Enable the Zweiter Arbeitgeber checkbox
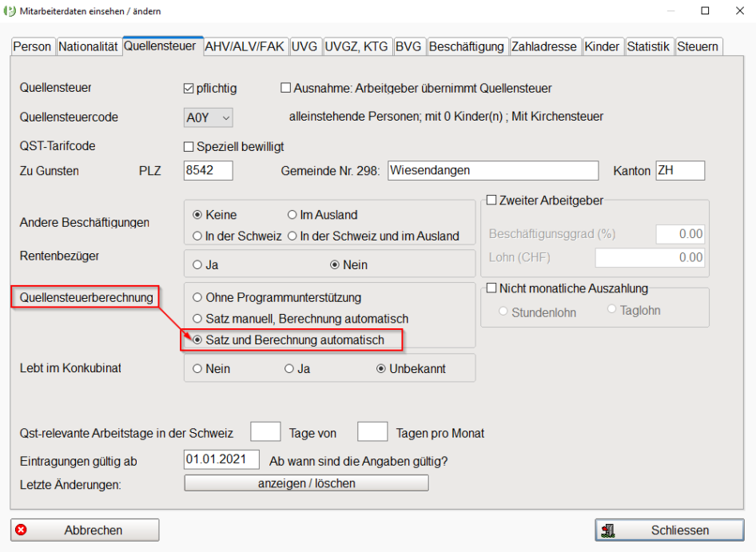The width and height of the screenshot is (756, 552). pos(491,200)
